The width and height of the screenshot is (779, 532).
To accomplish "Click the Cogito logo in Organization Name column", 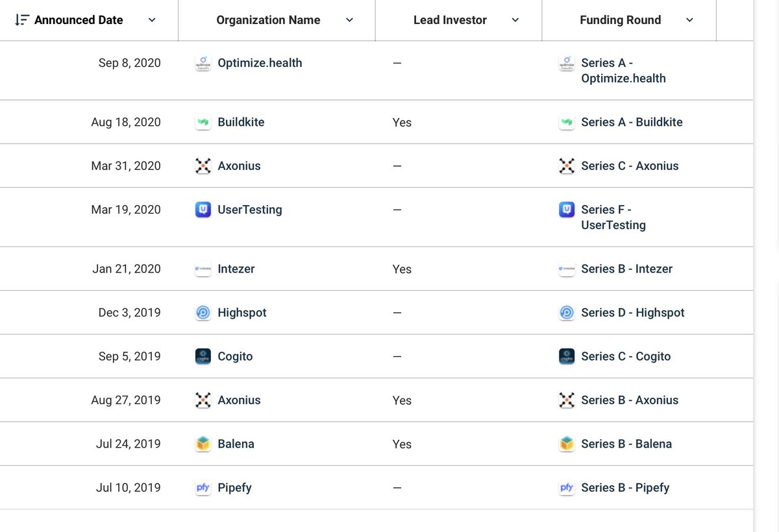I will tap(203, 356).
